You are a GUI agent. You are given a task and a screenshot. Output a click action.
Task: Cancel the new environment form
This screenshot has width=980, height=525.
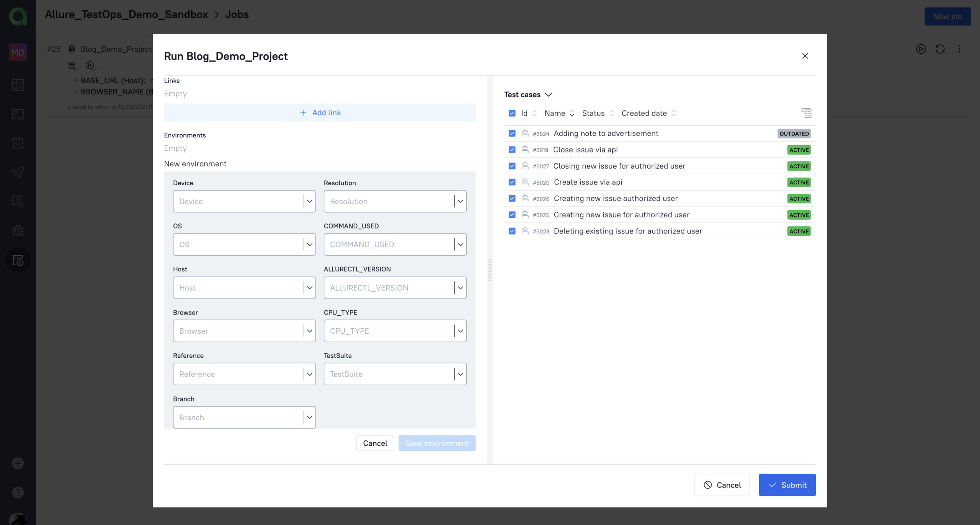point(375,443)
